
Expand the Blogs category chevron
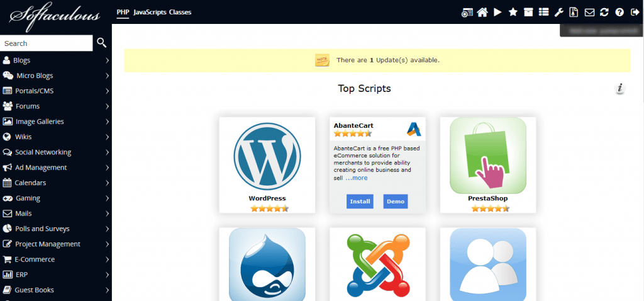click(x=107, y=60)
